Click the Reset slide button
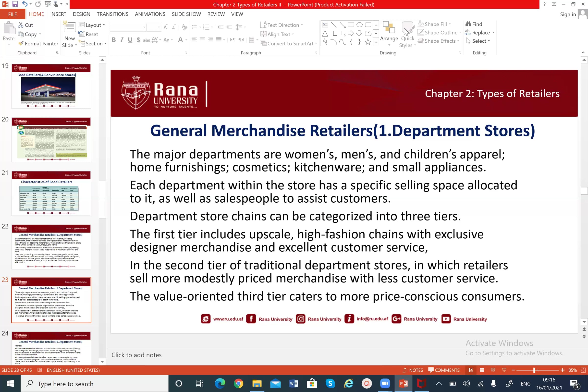 click(x=88, y=34)
